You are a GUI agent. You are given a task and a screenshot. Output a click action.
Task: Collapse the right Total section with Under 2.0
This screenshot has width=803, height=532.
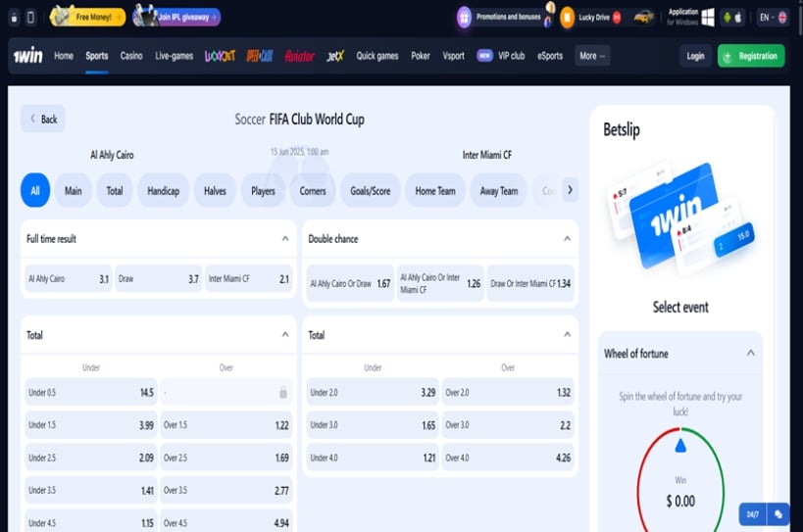coord(567,334)
